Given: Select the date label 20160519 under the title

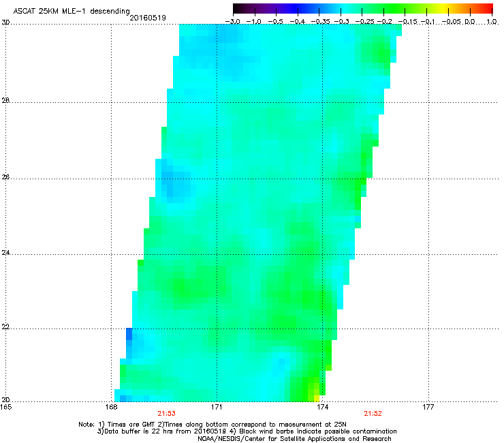Looking at the screenshot, I should 148,18.
